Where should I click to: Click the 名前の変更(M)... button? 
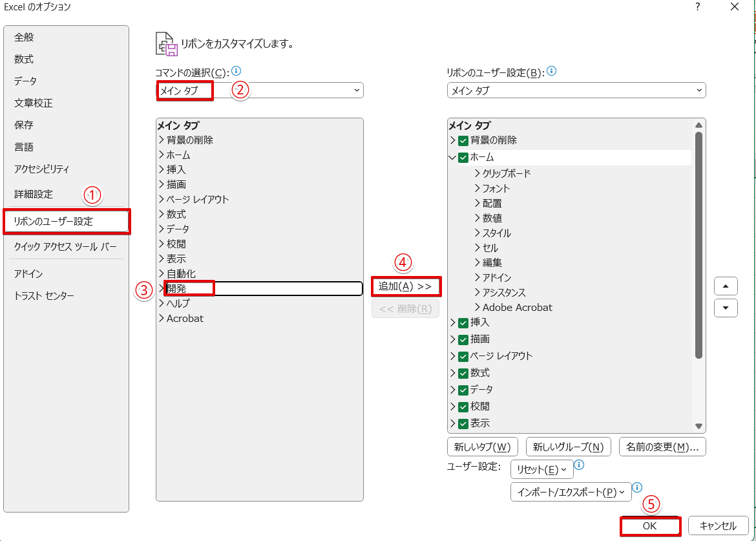[x=662, y=447]
